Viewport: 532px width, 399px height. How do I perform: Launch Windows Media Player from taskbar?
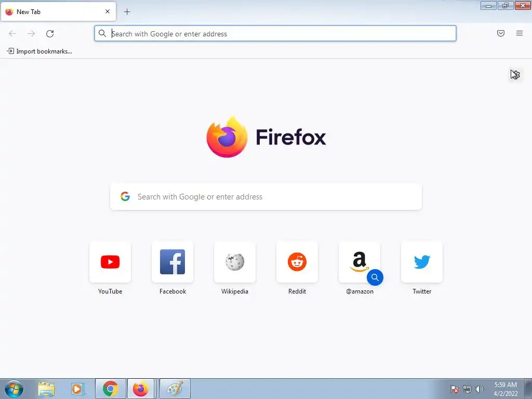click(x=77, y=389)
